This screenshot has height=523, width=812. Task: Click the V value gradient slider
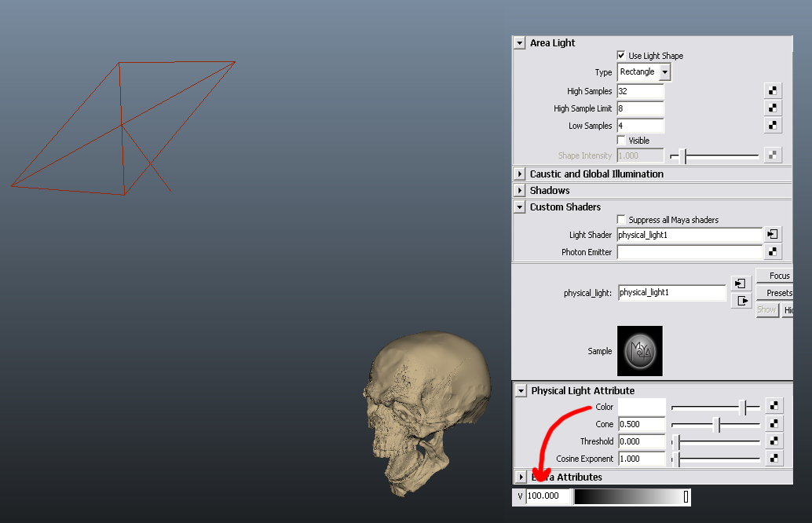tap(631, 496)
